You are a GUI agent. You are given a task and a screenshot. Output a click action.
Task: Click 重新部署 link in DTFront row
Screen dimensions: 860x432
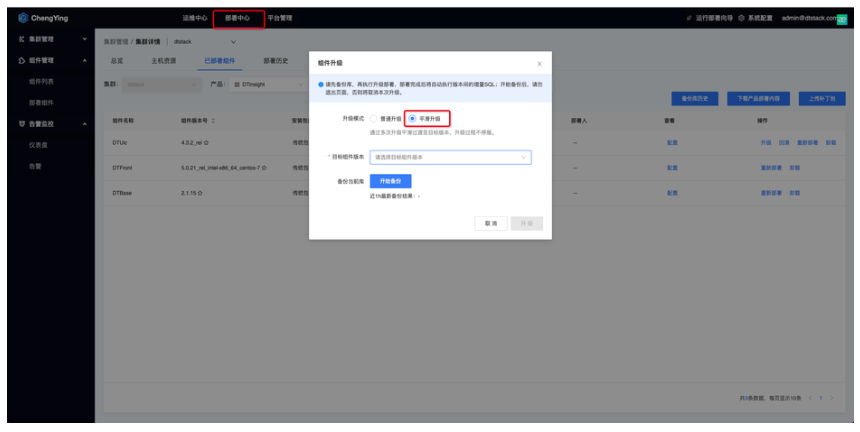pyautogui.click(x=772, y=168)
